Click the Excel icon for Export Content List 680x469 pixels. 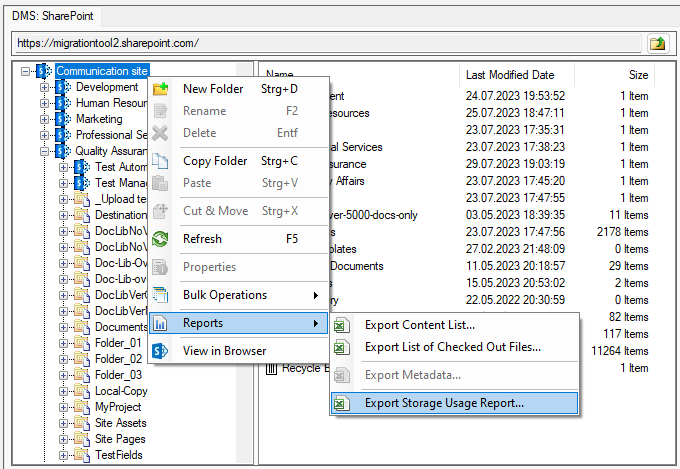pos(341,325)
